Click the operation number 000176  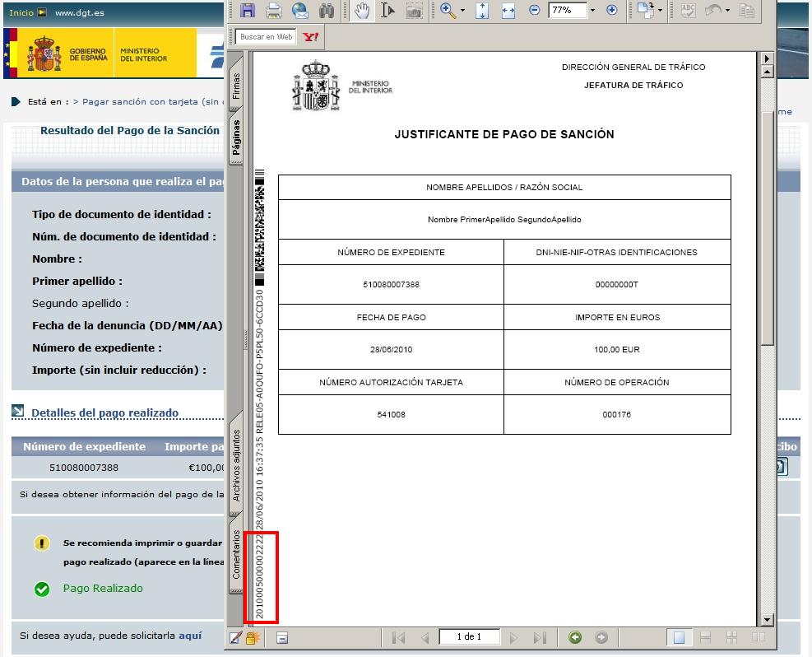pyautogui.click(x=617, y=414)
